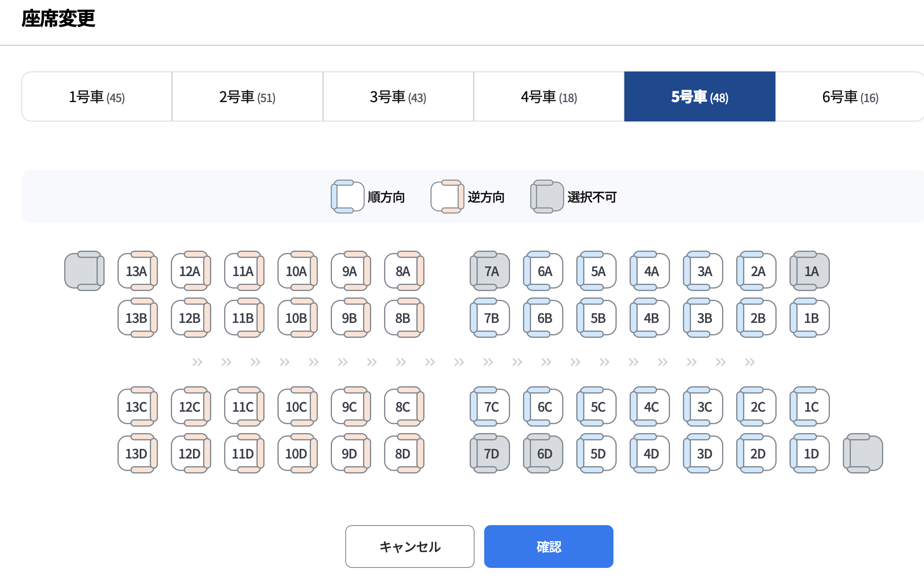Viewport: 924px width, 578px height.
Task: Choose seat 2A
Action: [757, 271]
